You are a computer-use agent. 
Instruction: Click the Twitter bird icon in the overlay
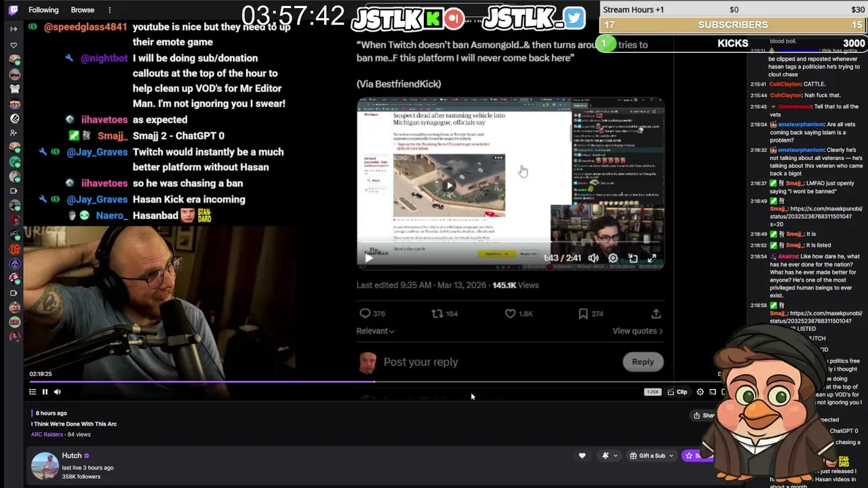click(x=574, y=18)
